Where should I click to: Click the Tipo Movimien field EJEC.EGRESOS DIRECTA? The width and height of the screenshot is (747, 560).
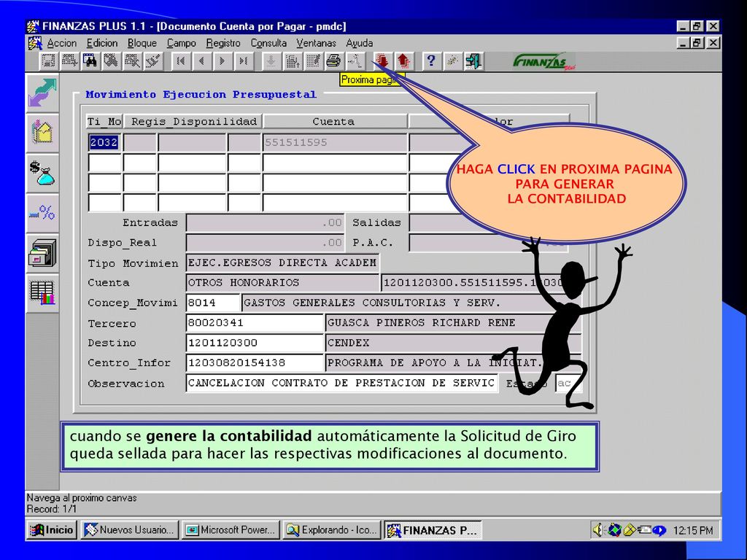coord(282,262)
